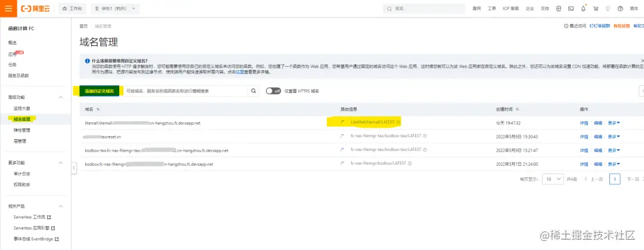Open 详情 for the litemall domain row
This screenshot has width=644, height=250.
pyautogui.click(x=584, y=123)
